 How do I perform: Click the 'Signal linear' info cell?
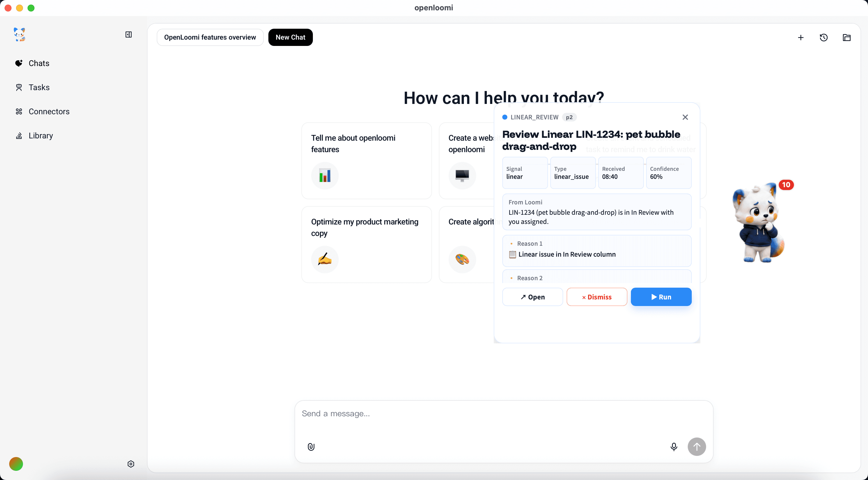tap(524, 173)
